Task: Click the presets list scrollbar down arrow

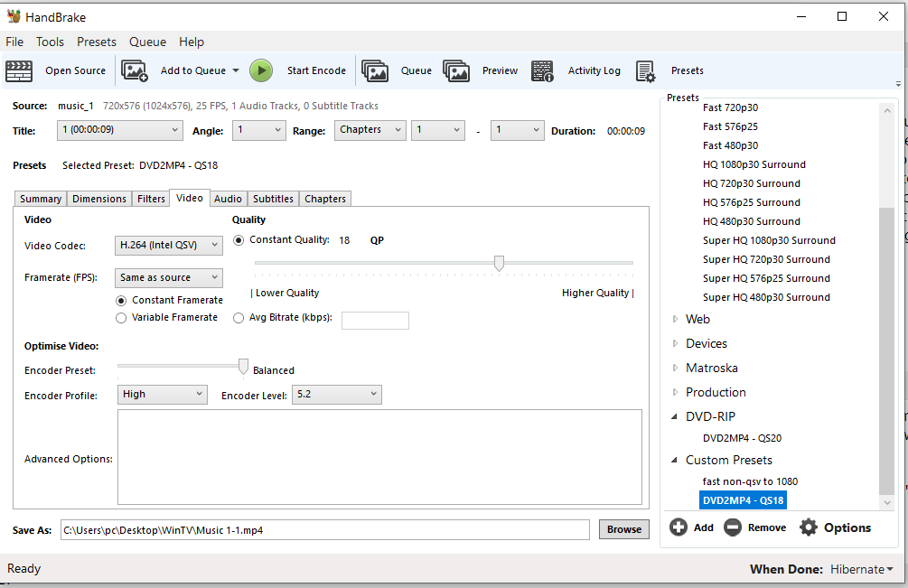Action: click(x=887, y=503)
